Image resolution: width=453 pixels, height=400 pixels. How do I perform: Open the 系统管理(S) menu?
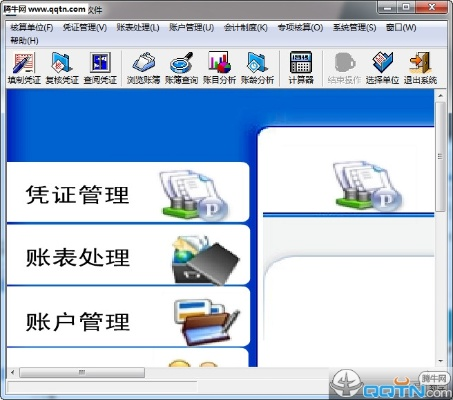coord(354,28)
